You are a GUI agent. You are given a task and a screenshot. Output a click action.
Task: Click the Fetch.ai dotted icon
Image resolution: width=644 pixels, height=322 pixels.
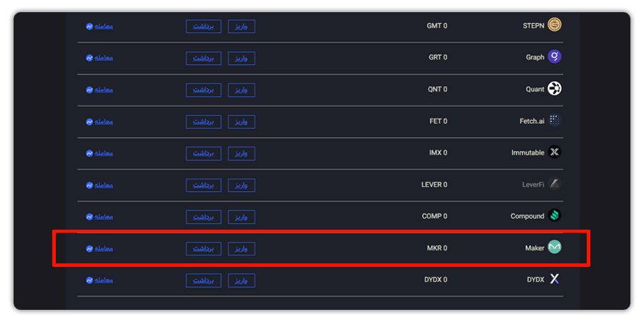tap(555, 120)
